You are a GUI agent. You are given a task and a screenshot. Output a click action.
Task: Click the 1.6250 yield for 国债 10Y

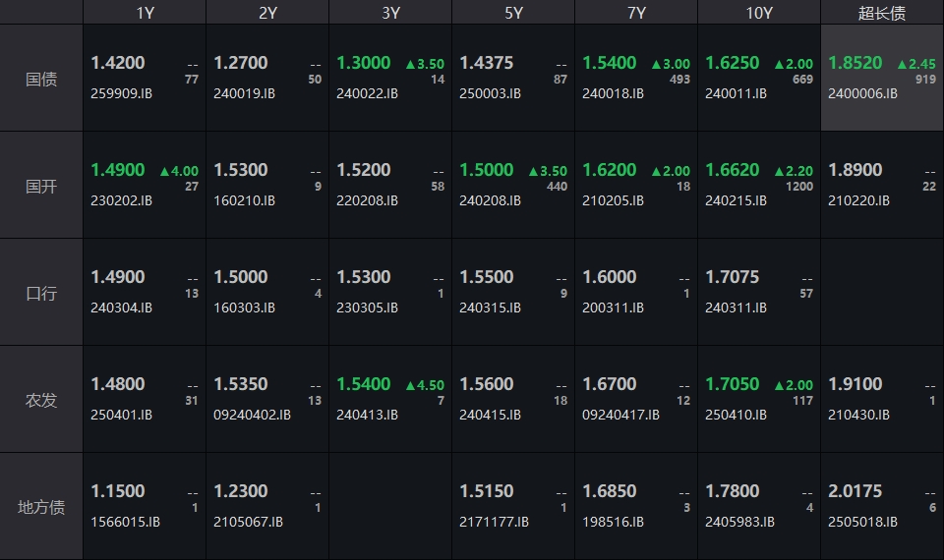click(732, 63)
